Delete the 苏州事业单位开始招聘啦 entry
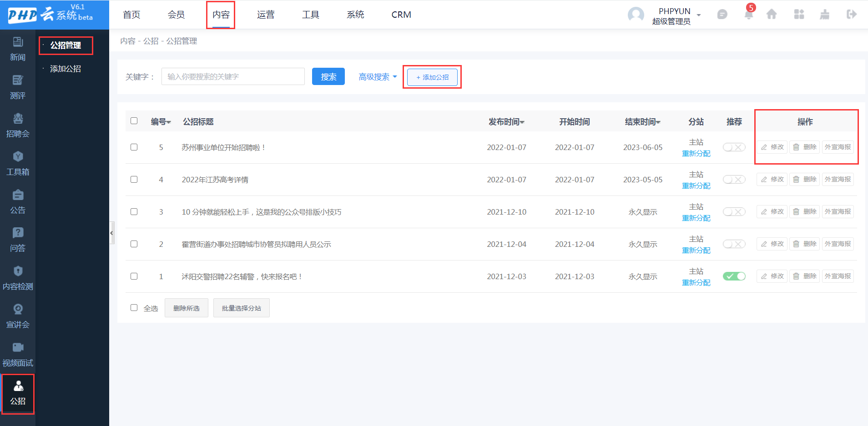This screenshot has width=868, height=426. (x=804, y=147)
